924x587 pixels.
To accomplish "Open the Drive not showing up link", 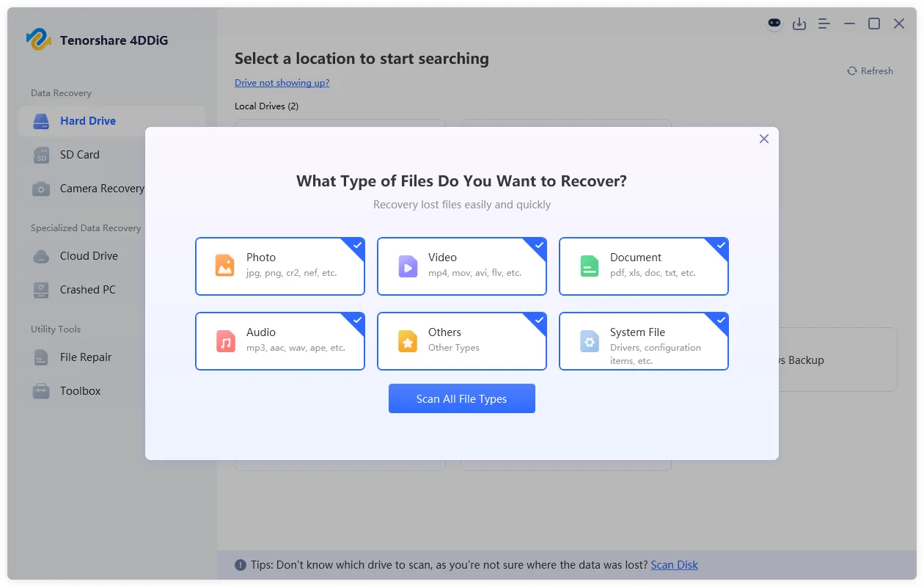I will [x=282, y=82].
